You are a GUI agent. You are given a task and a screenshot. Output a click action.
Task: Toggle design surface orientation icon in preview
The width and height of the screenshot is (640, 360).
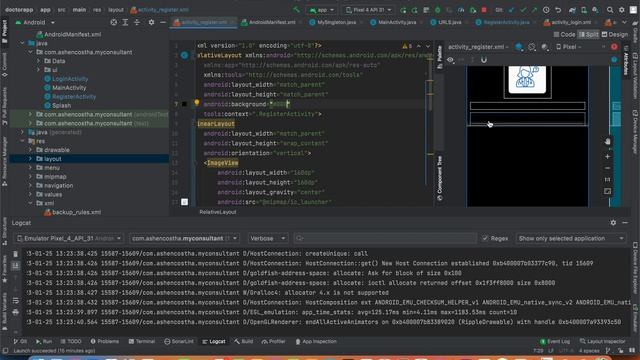532,47
